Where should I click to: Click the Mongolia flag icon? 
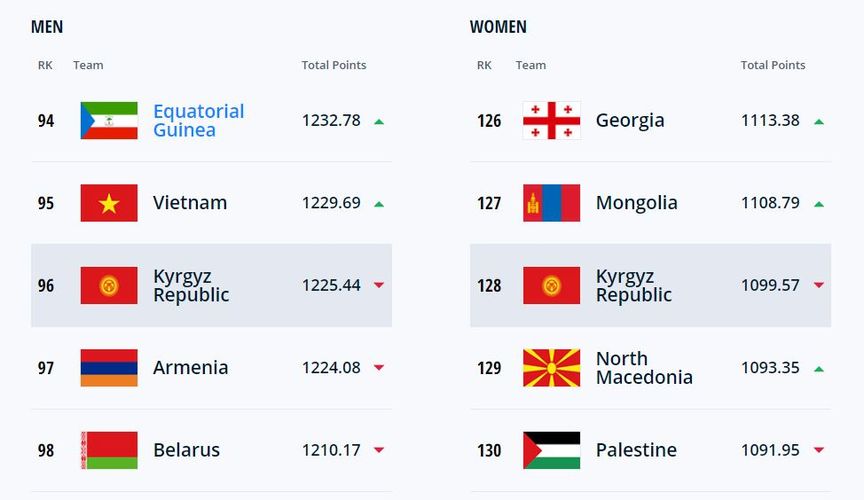coord(551,203)
